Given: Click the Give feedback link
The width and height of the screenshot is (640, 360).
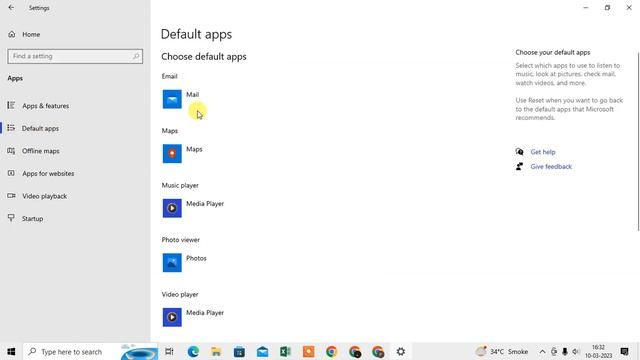Looking at the screenshot, I should coord(551,167).
